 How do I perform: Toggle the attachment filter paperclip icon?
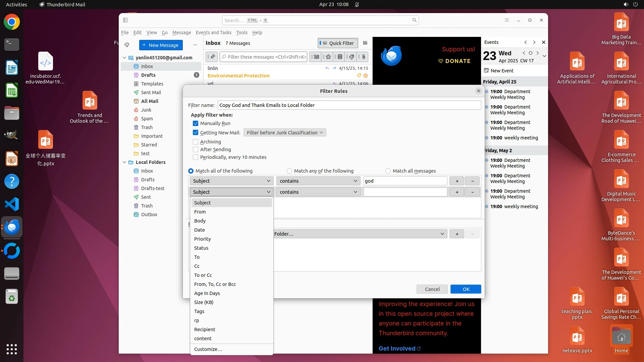click(364, 57)
